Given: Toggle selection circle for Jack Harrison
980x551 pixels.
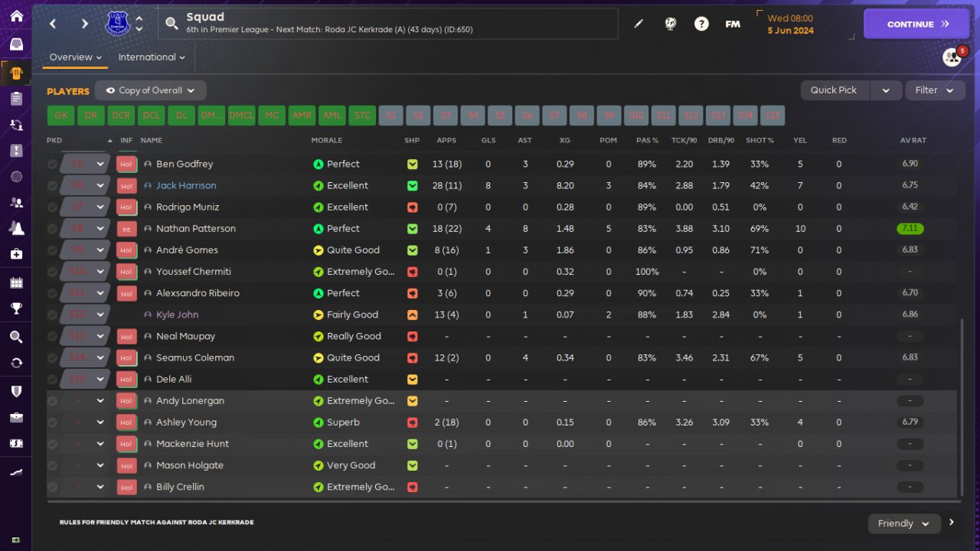Looking at the screenshot, I should tap(52, 185).
